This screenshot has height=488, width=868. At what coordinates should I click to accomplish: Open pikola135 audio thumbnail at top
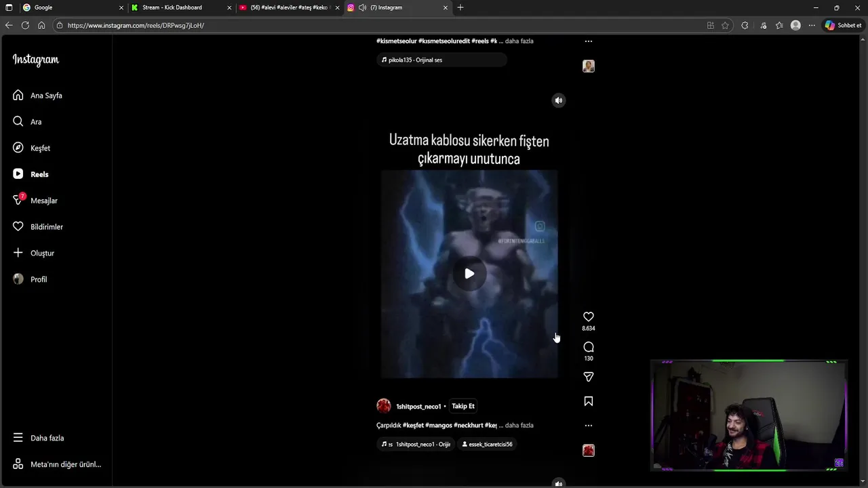(589, 66)
